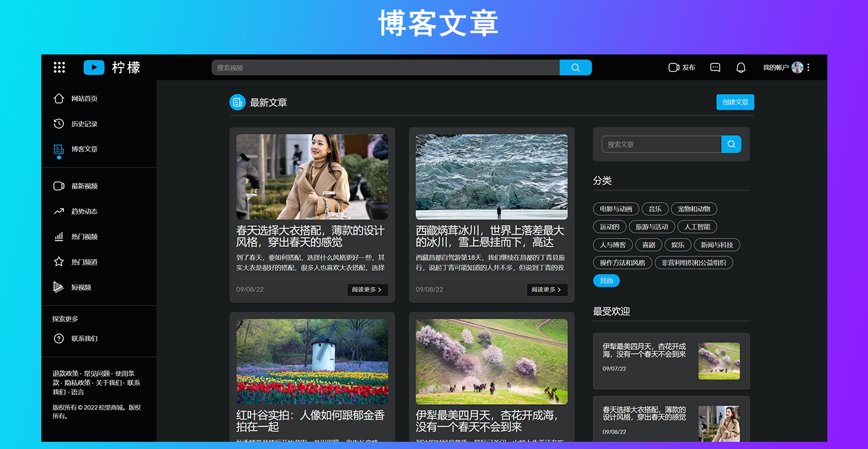Screen dimensions: 868x449
Task: Open the notifications bell icon
Action: pyautogui.click(x=741, y=68)
